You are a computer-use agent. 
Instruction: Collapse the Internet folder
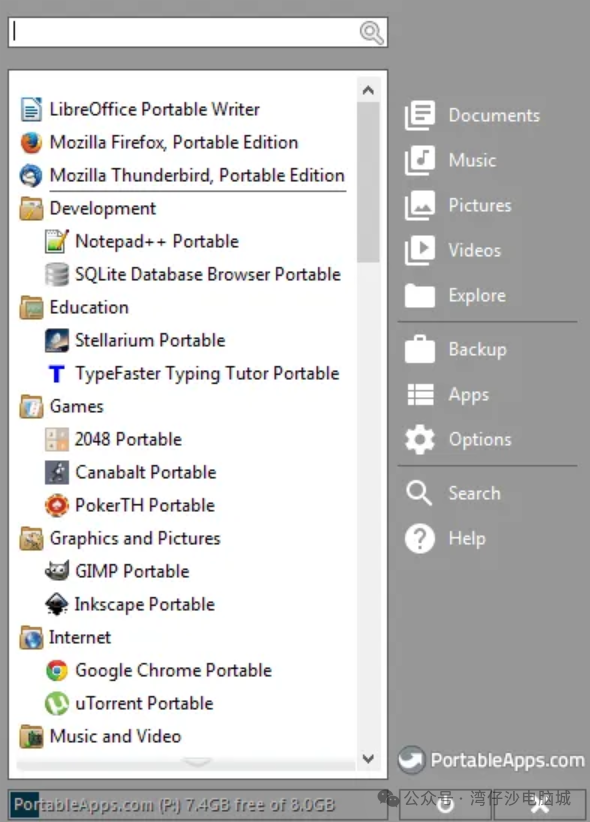(31, 637)
